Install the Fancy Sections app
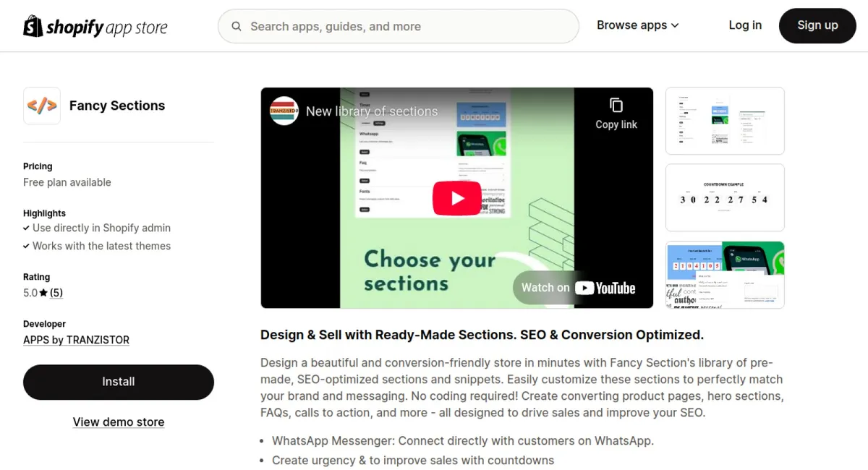This screenshot has height=470, width=868. (x=119, y=382)
